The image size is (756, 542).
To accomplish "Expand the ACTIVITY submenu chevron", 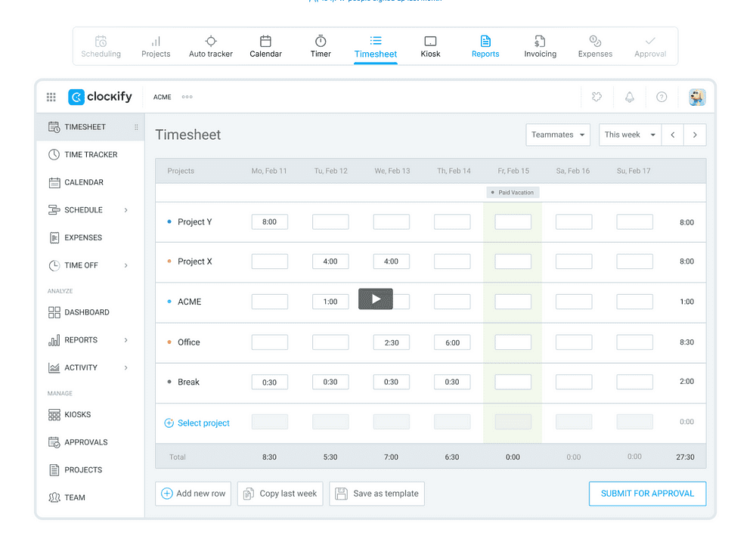I will [125, 367].
